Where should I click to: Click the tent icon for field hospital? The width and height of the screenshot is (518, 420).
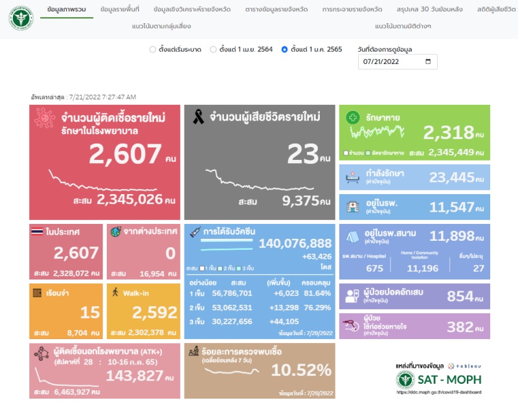tap(353, 236)
